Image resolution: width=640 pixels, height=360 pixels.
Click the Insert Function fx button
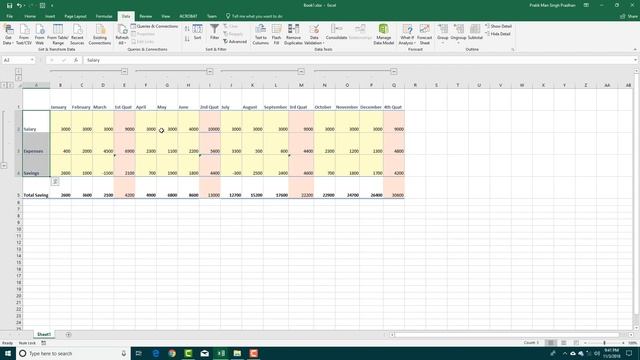76,60
